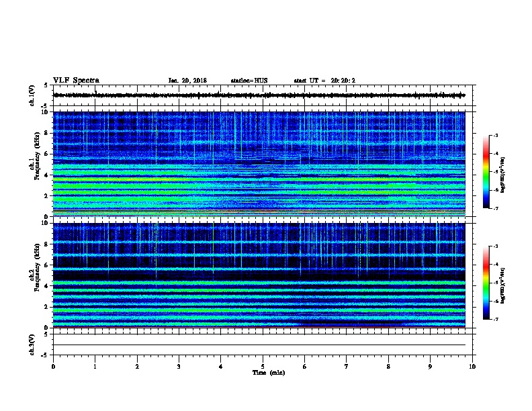The width and height of the screenshot is (532, 411).
Task: Click the time axis tick label '3'
Action: point(179,367)
